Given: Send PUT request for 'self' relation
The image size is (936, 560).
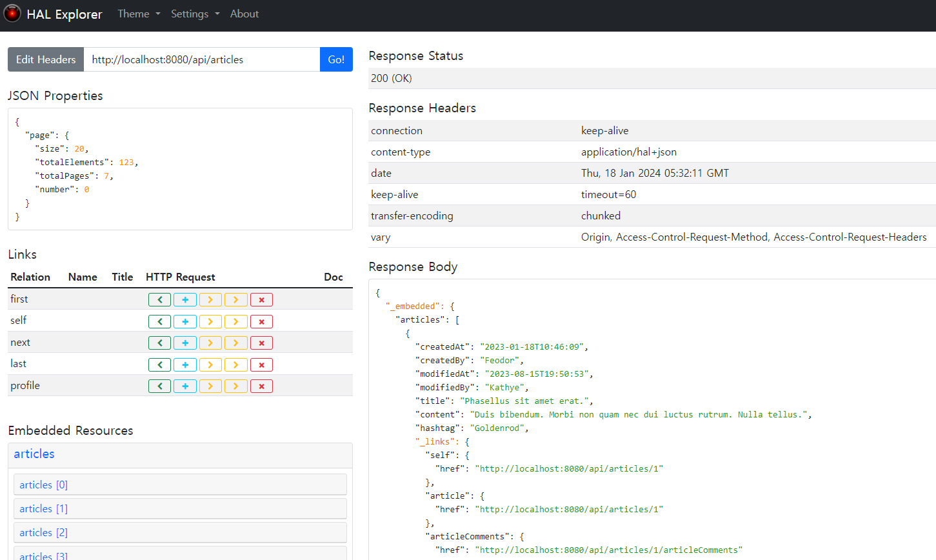Looking at the screenshot, I should (x=210, y=321).
